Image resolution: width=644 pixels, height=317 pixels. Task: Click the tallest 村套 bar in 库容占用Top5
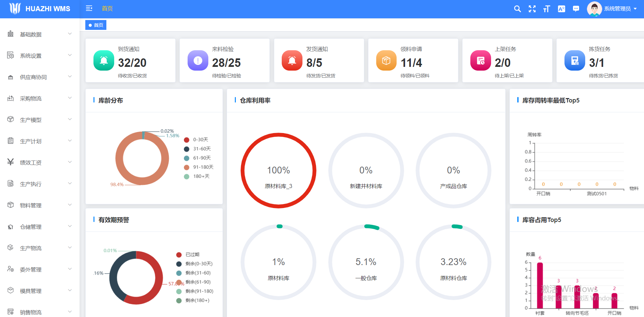pos(540,285)
